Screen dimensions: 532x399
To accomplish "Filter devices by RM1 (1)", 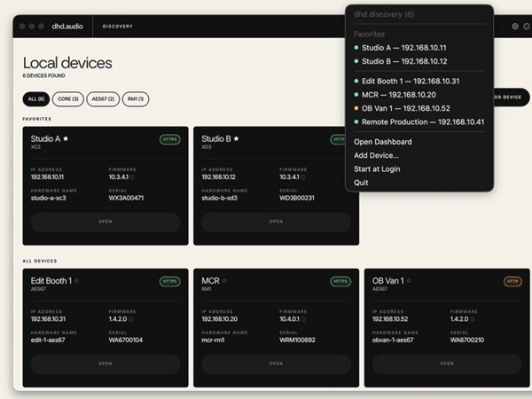I will click(x=136, y=99).
